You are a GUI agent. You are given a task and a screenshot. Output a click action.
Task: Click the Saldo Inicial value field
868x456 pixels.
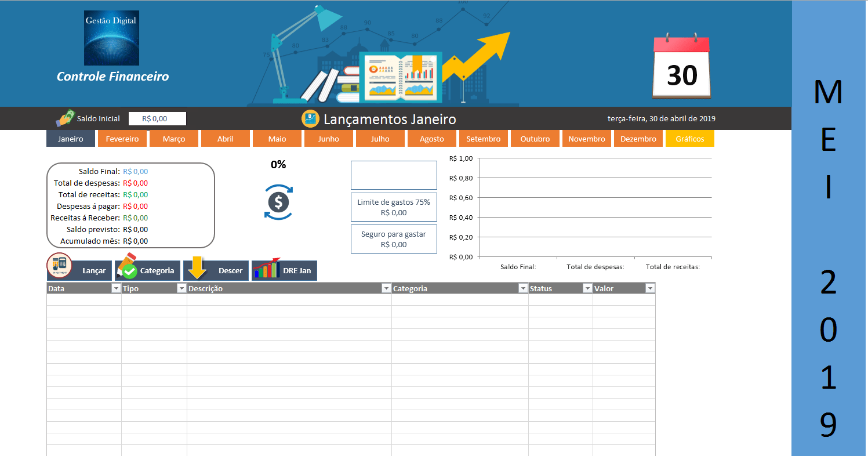(x=157, y=118)
